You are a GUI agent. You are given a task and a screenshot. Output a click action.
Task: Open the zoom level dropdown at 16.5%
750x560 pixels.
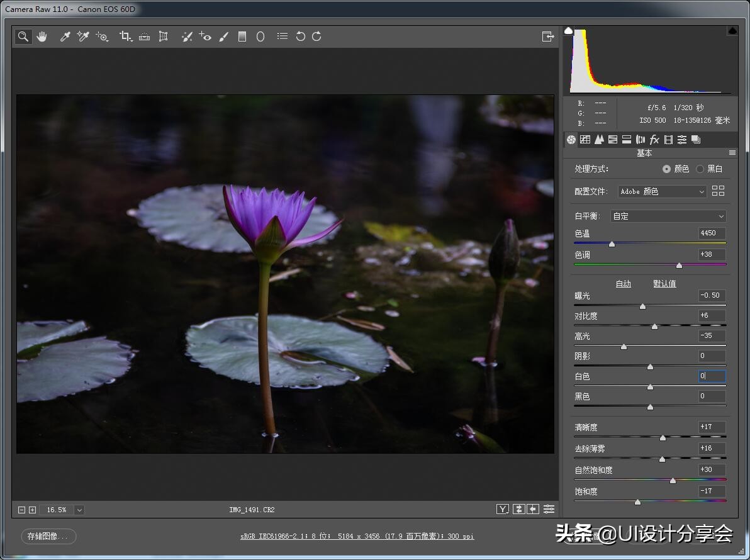[79, 510]
